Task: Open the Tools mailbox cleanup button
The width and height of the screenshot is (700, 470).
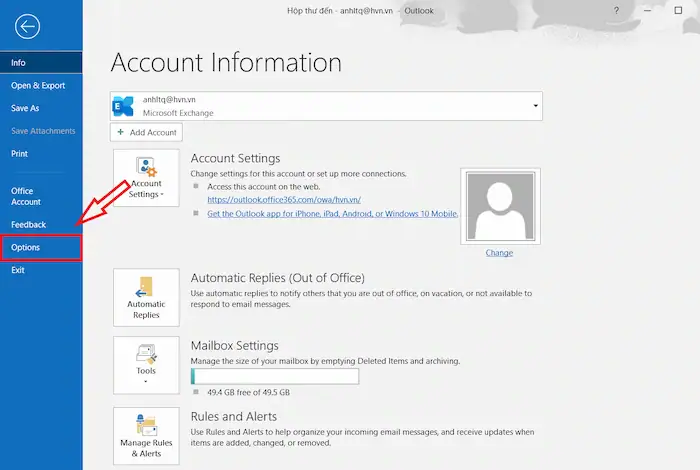Action: click(x=146, y=365)
